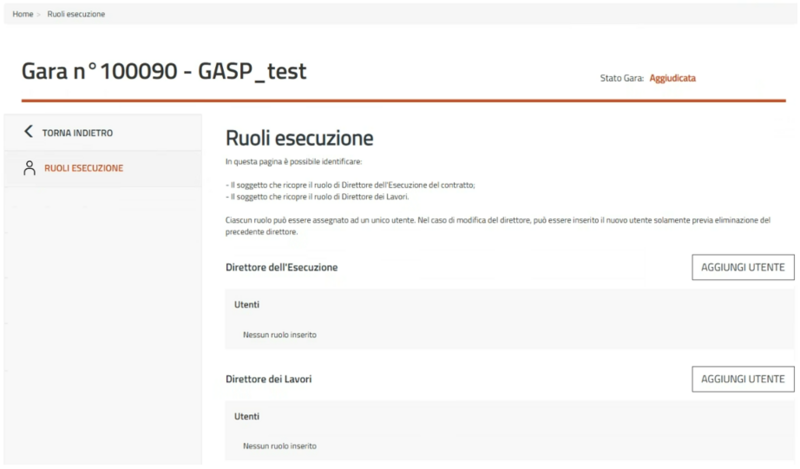Click Utenti header under Direttore dell'Esecuzione
Viewport: 800px width, 469px height.
pyautogui.click(x=246, y=304)
